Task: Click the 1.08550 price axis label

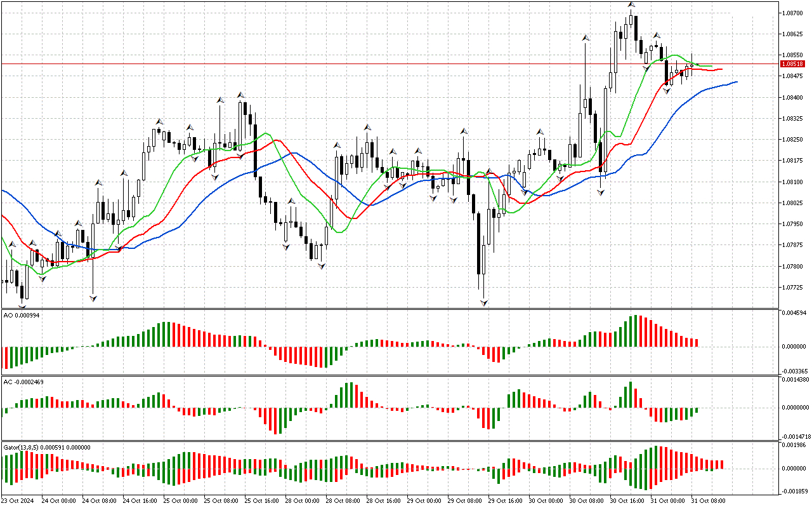Action: click(793, 55)
